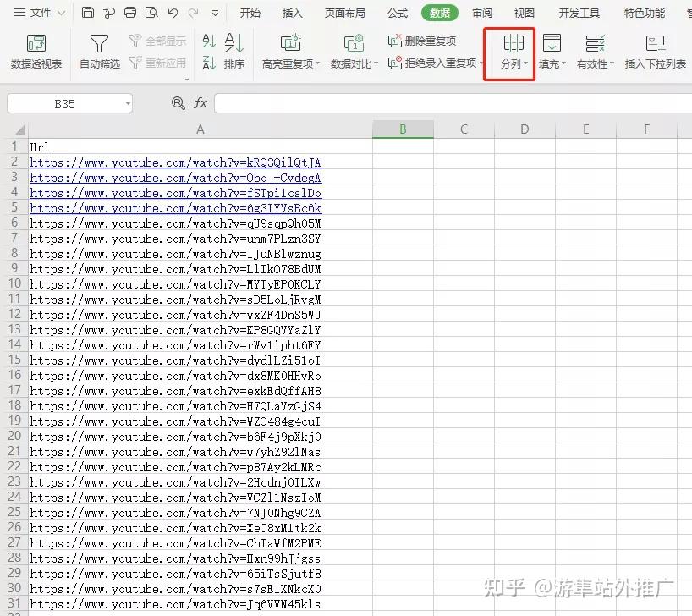Viewport: 692px width, 616px height.
Task: Sort ascending A to Z icon
Action: click(209, 41)
